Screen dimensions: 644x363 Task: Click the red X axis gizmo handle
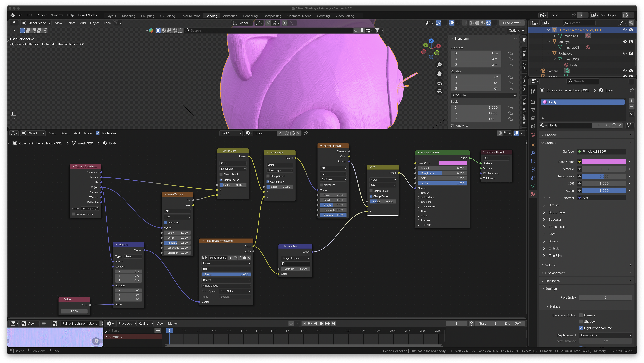439,46
